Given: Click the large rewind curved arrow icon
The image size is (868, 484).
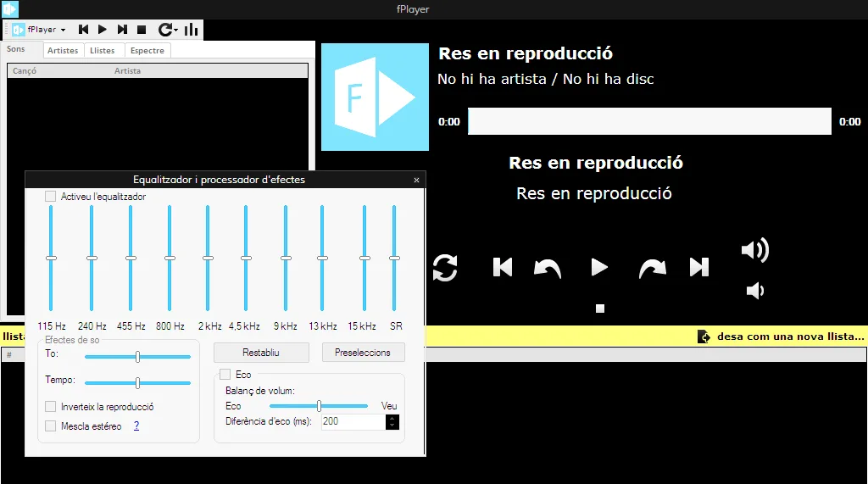Looking at the screenshot, I should [548, 269].
